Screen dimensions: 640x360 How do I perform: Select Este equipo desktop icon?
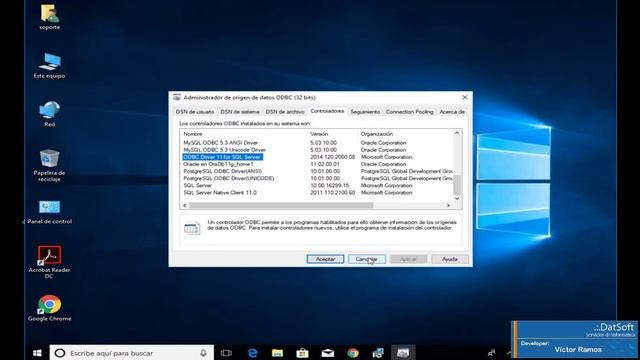click(49, 65)
